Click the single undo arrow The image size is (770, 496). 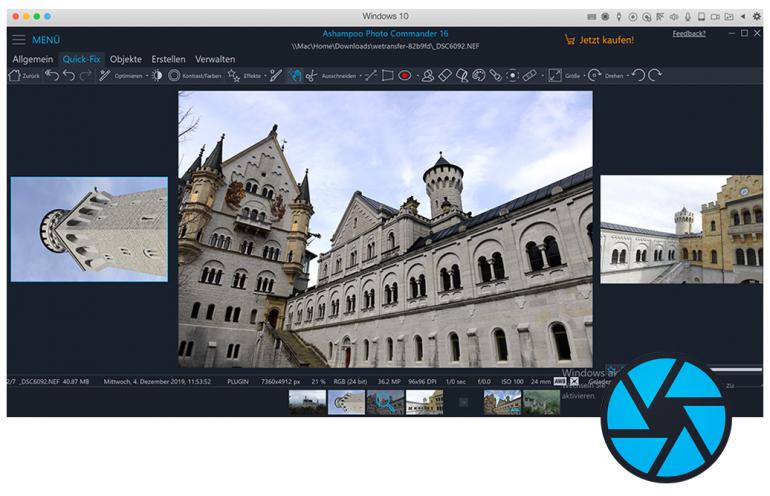tap(69, 76)
